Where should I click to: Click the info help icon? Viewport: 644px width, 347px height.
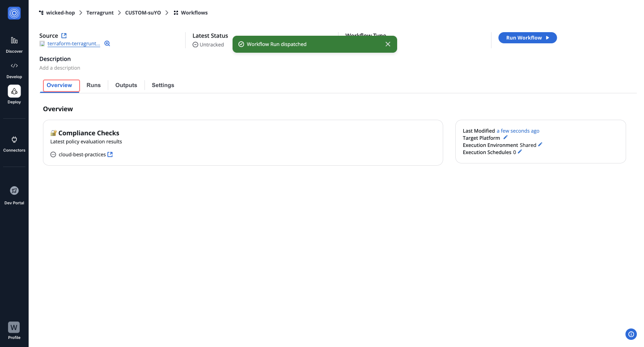(x=631, y=334)
